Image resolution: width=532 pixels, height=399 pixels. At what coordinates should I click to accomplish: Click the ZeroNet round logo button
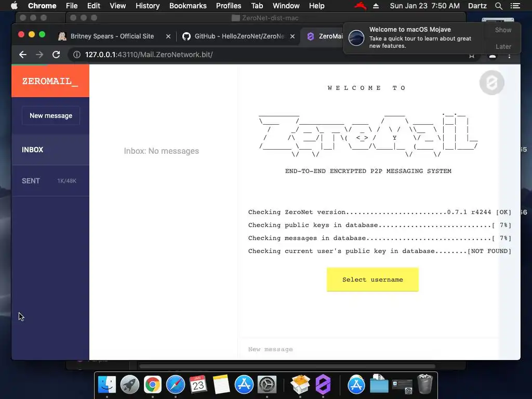(491, 83)
